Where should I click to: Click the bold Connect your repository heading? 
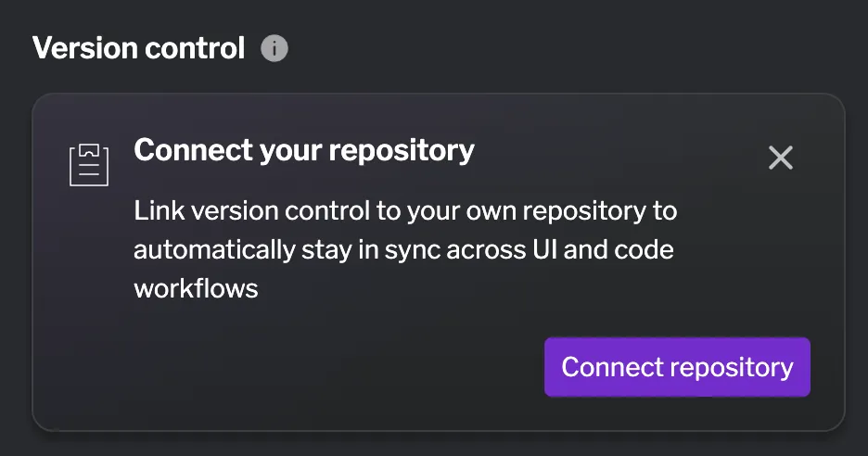pos(304,150)
